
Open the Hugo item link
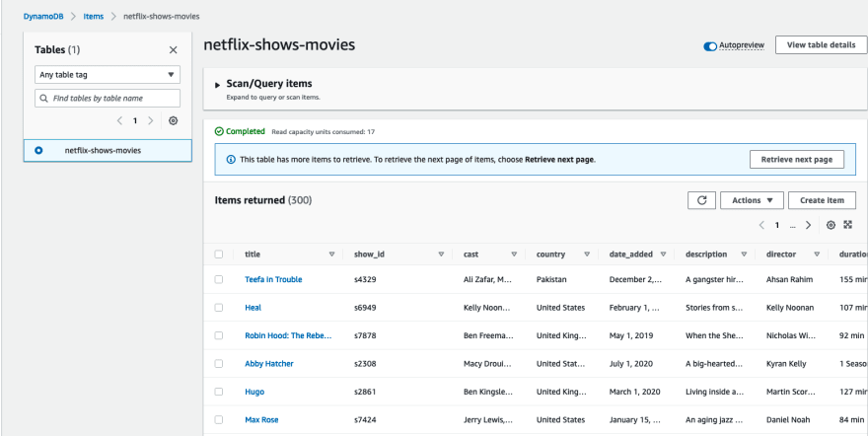[x=254, y=392]
